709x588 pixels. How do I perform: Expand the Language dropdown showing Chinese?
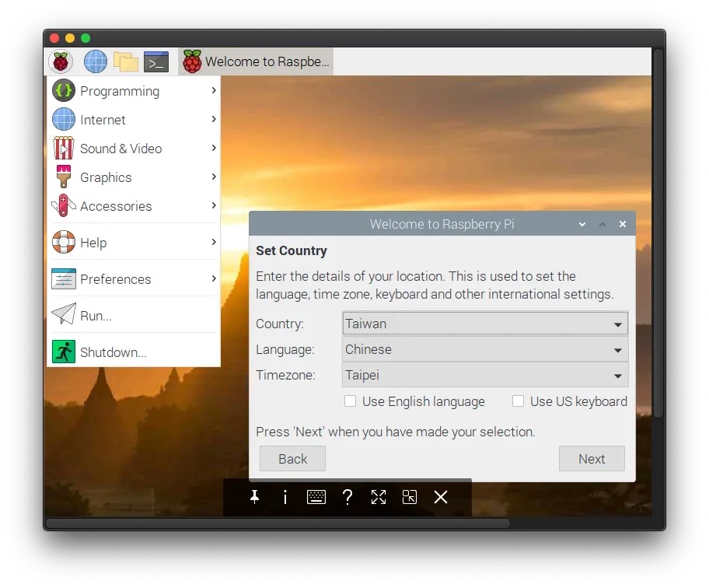(x=484, y=349)
